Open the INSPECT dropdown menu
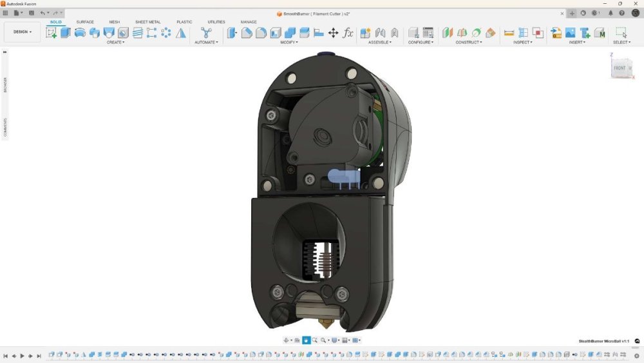The image size is (644, 363). point(522,43)
